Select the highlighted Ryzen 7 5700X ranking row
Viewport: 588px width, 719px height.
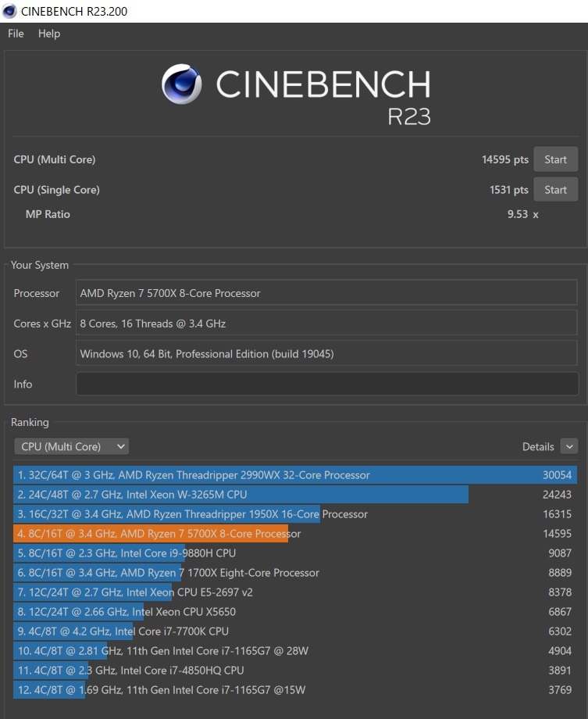(x=294, y=534)
